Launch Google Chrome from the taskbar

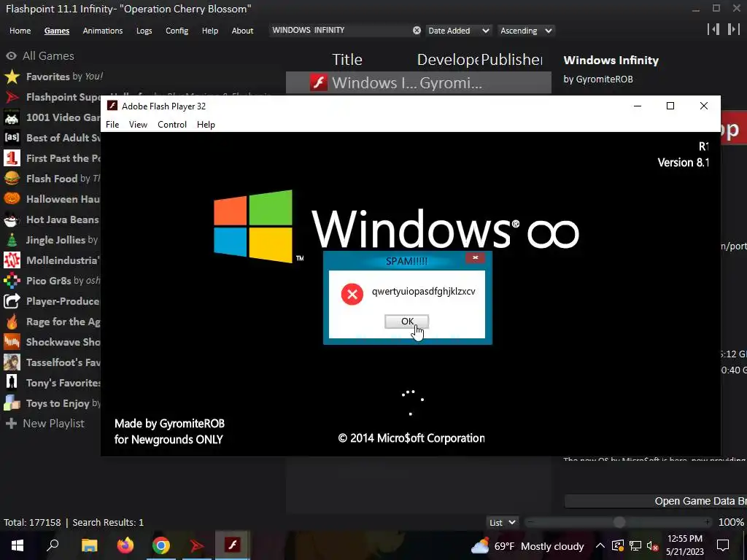[161, 545]
